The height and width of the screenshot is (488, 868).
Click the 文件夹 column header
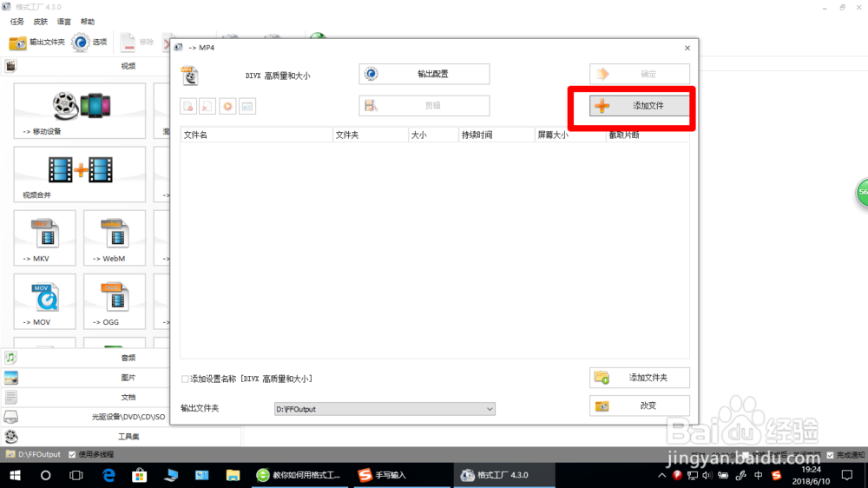(371, 135)
